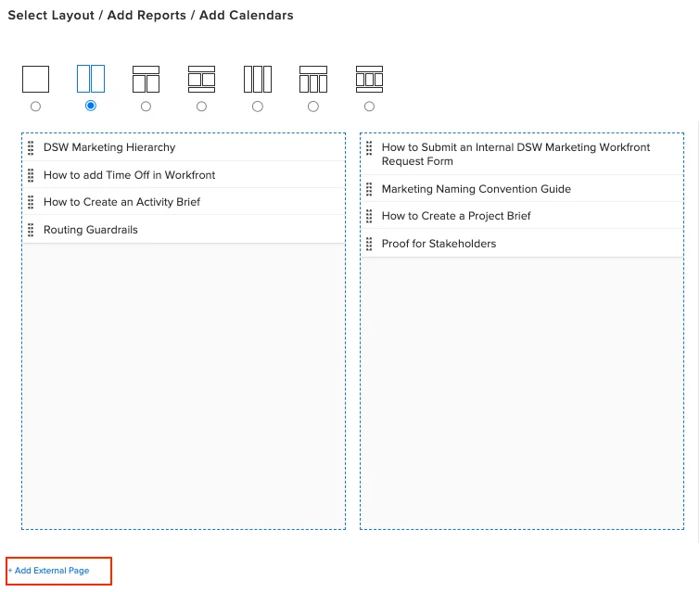Select How to Submit an Internal DSW Marketing Workfront Request Form
Viewport: 700px width, 592px height.
click(x=522, y=154)
